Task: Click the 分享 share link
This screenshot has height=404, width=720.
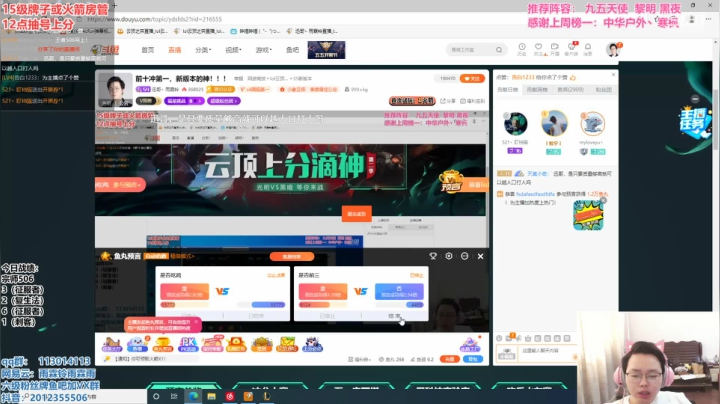Action: pos(448,101)
